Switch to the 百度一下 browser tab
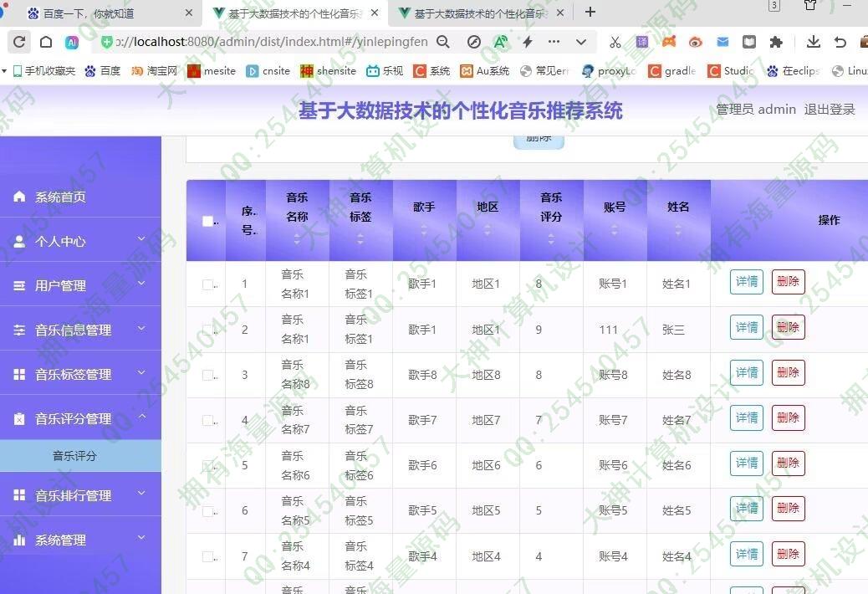The width and height of the screenshot is (868, 594). (x=102, y=13)
